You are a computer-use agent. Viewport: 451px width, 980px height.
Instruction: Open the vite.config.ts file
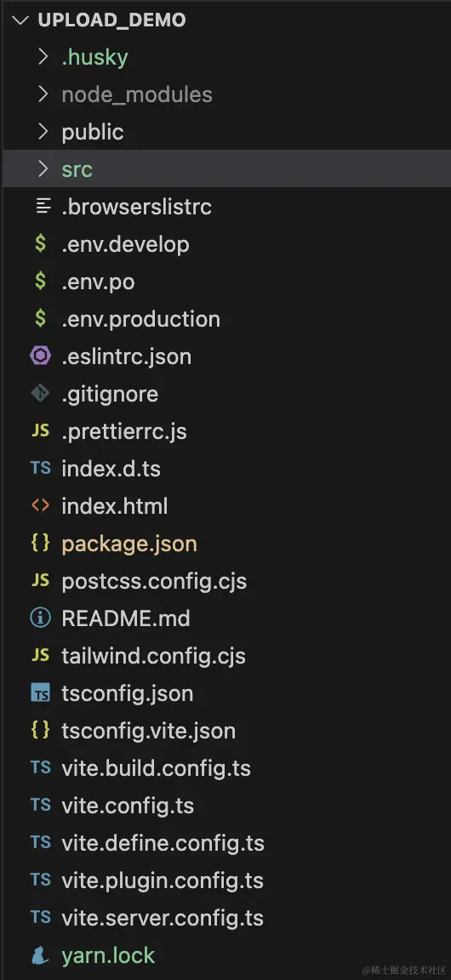pos(225,805)
